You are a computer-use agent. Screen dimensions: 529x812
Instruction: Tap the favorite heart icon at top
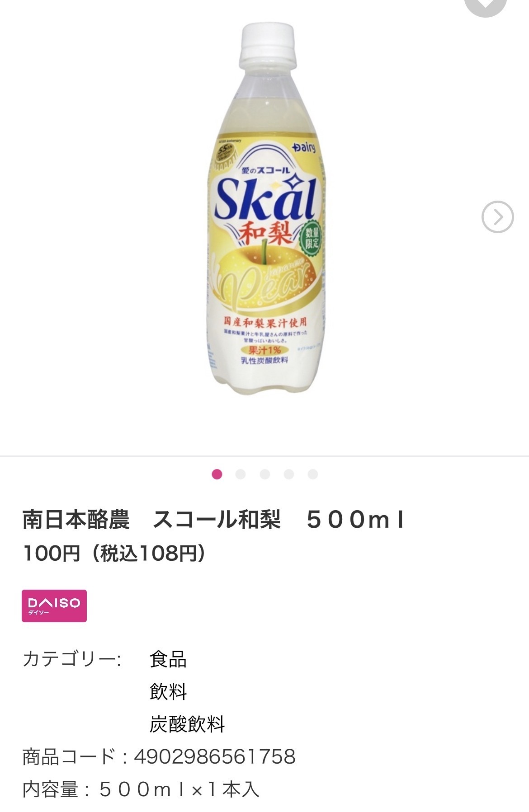pos(486,5)
